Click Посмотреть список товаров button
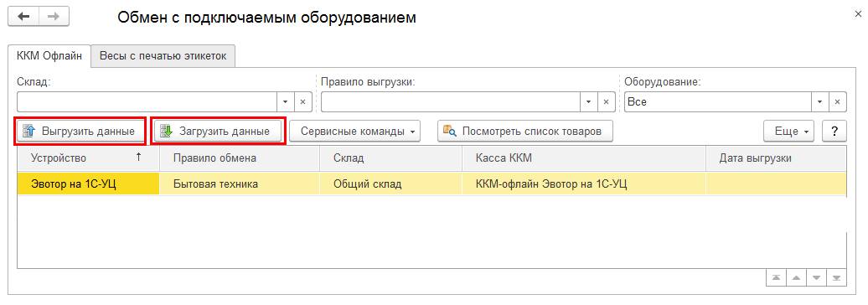This screenshot has height=305, width=868. [525, 132]
